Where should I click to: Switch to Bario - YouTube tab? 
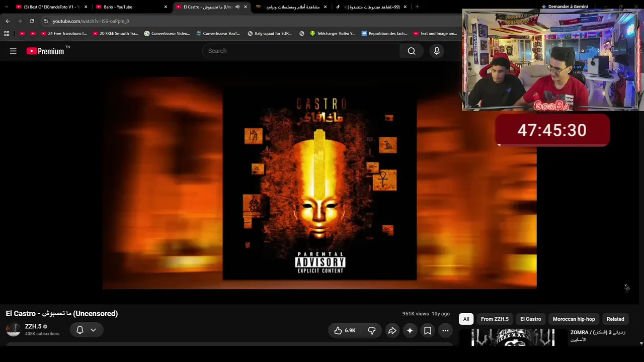click(x=132, y=7)
